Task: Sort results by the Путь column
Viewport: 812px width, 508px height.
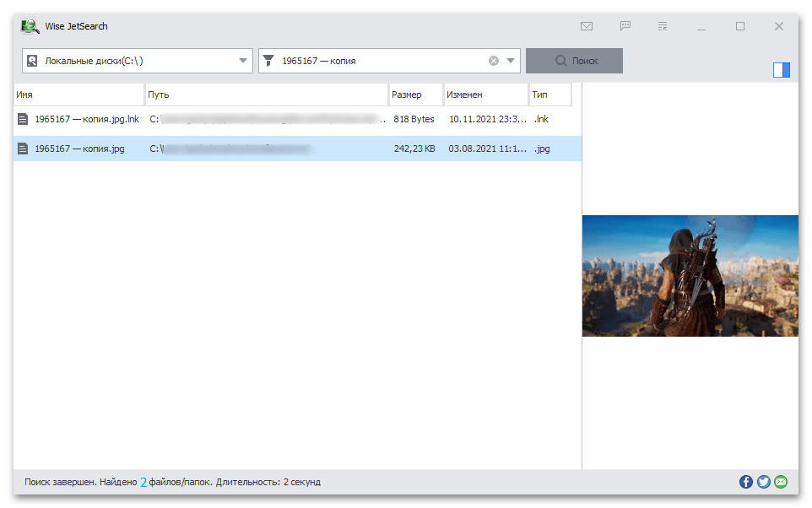Action: pyautogui.click(x=266, y=95)
